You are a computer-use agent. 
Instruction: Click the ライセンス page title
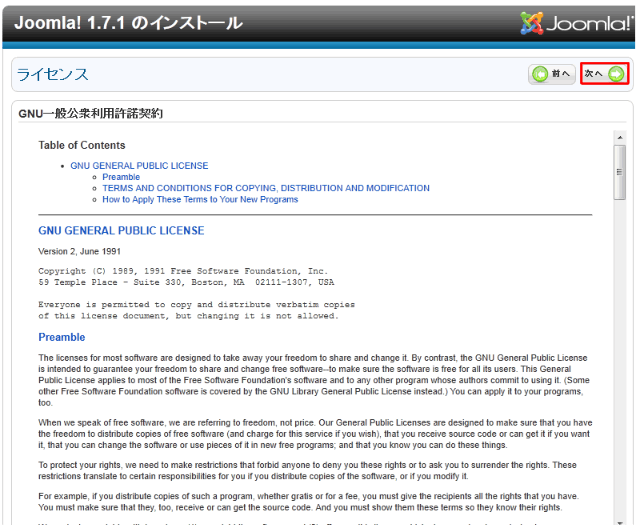pyautogui.click(x=52, y=74)
